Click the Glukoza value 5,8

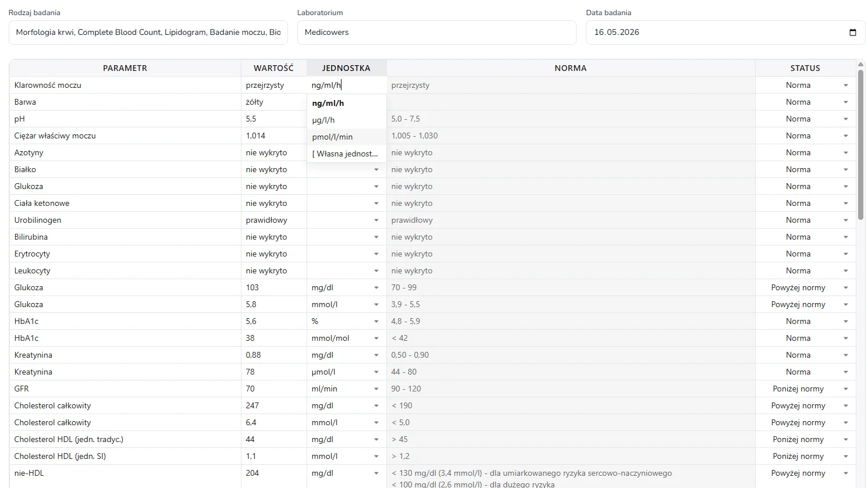pos(274,304)
